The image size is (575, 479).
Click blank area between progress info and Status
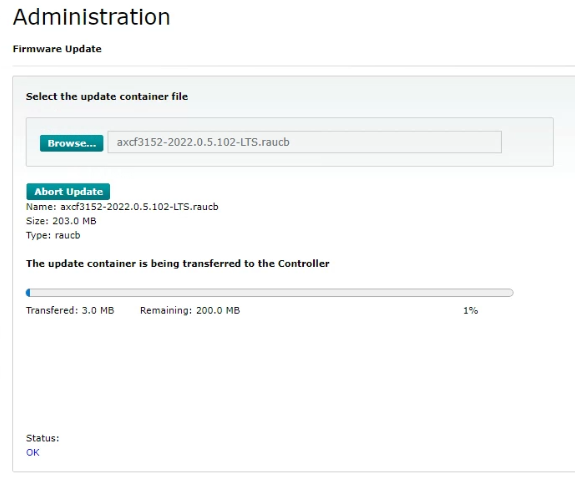tap(270, 374)
